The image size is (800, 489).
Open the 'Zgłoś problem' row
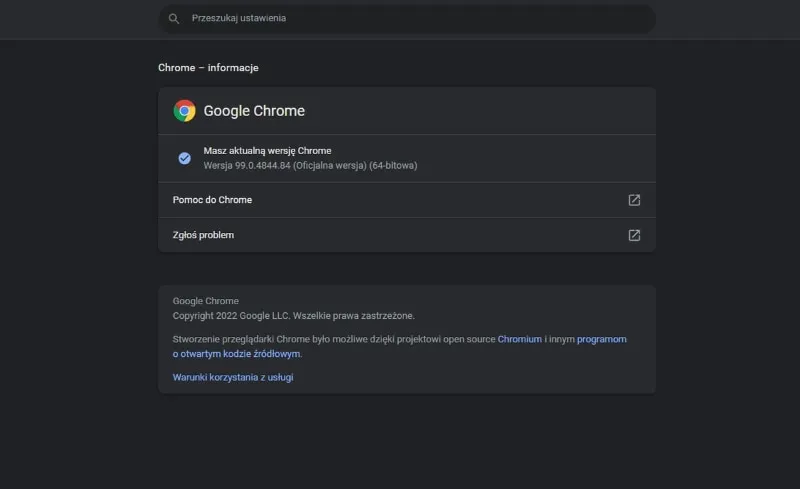coord(407,235)
